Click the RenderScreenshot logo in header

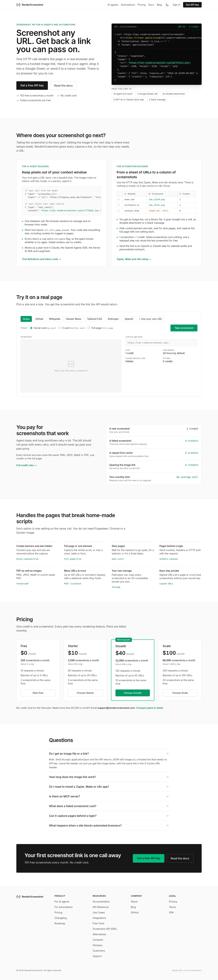[30, 5]
